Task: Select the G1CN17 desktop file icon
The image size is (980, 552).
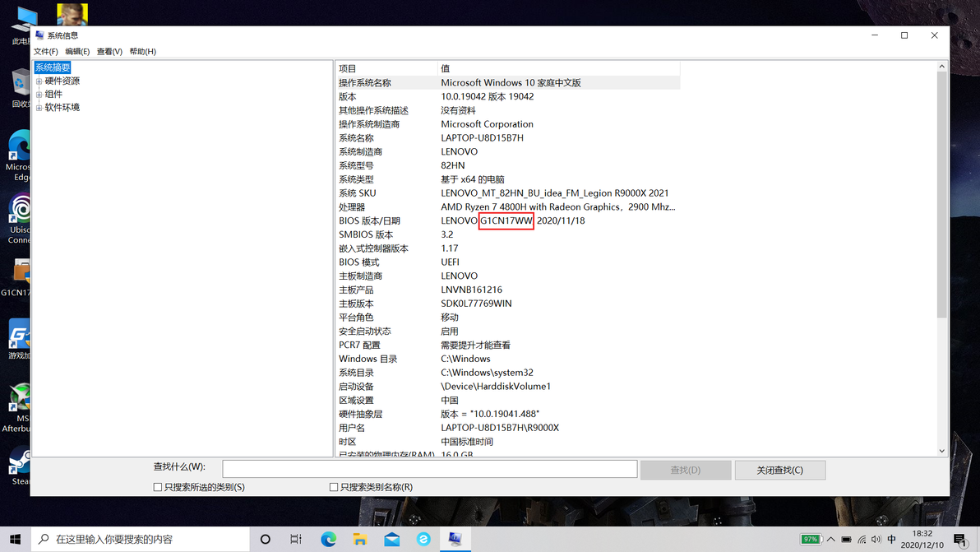Action: coord(17,278)
